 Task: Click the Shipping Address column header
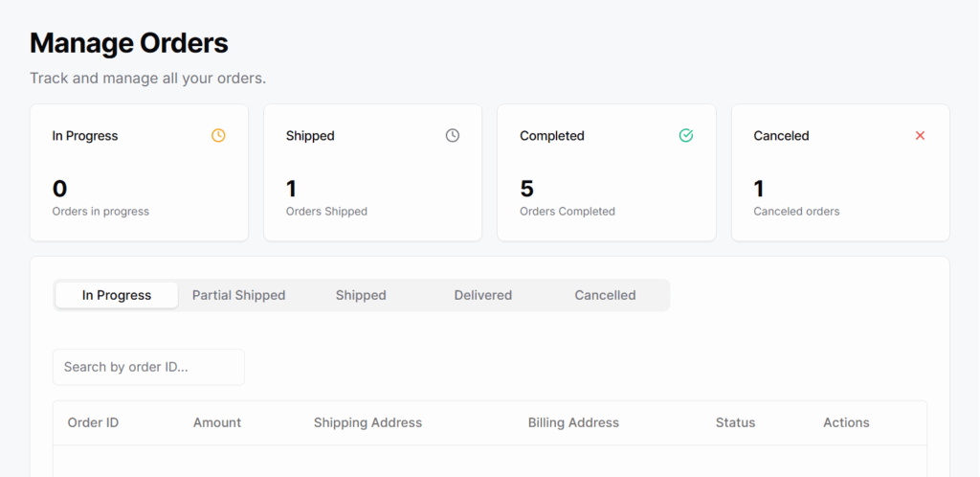tap(367, 422)
